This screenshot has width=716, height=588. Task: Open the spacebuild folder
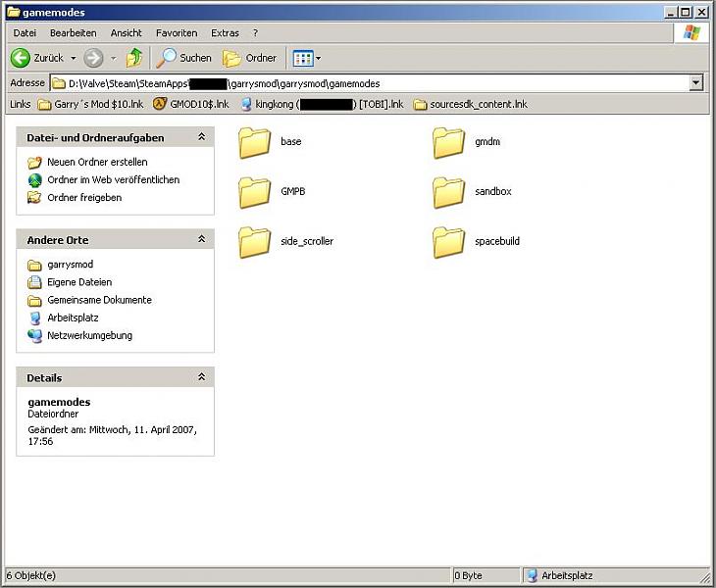pyautogui.click(x=450, y=241)
